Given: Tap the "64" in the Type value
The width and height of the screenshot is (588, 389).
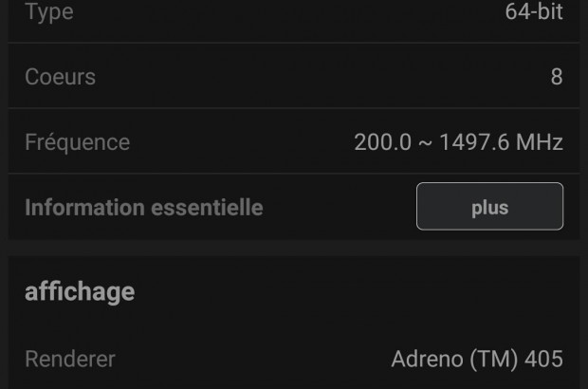Looking at the screenshot, I should [517, 12].
